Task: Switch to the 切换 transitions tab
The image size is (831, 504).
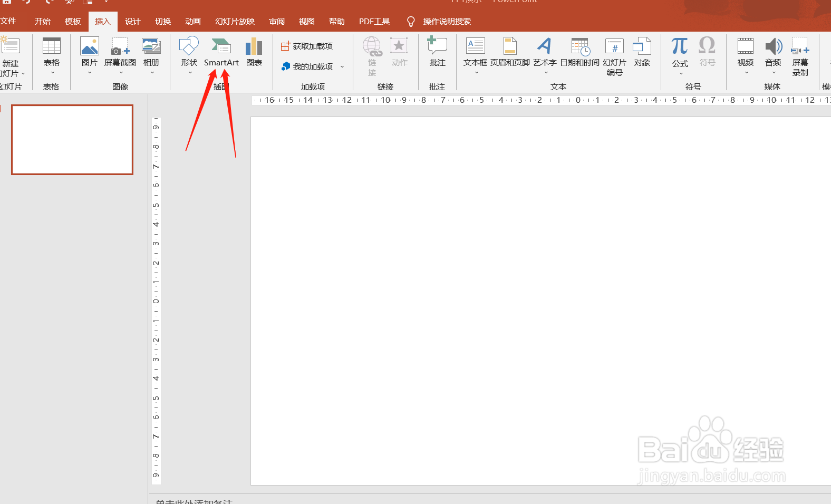Action: [163, 21]
